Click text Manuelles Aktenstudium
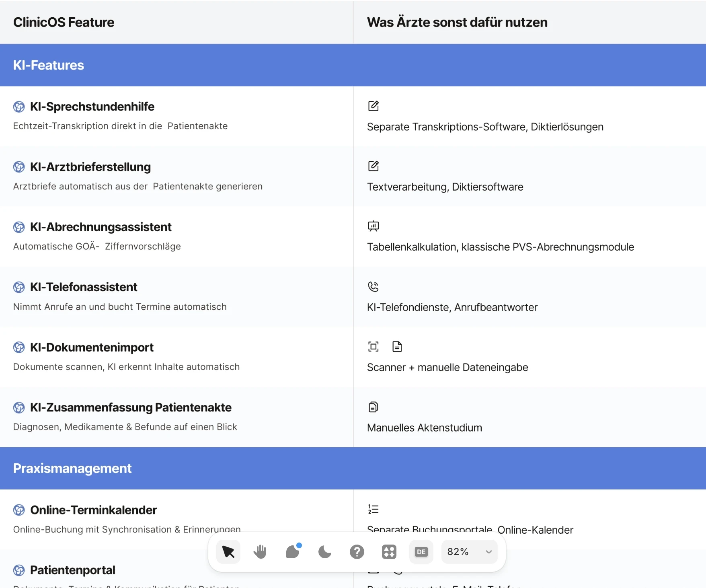Viewport: 706px width, 588px height. [425, 428]
